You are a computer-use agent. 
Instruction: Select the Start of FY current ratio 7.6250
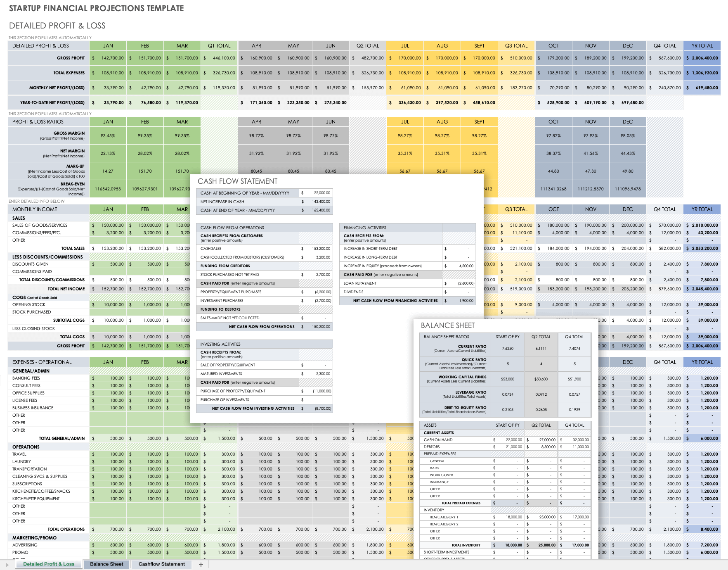[x=508, y=349]
